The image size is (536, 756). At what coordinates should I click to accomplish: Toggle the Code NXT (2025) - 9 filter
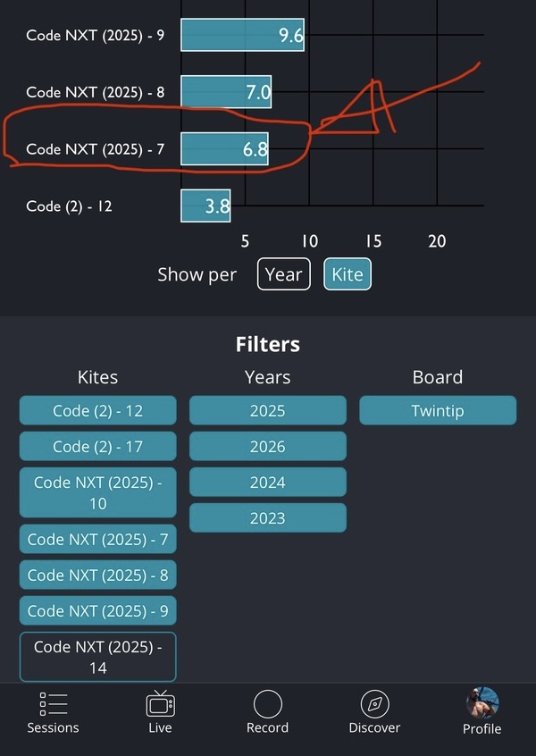pyautogui.click(x=97, y=611)
